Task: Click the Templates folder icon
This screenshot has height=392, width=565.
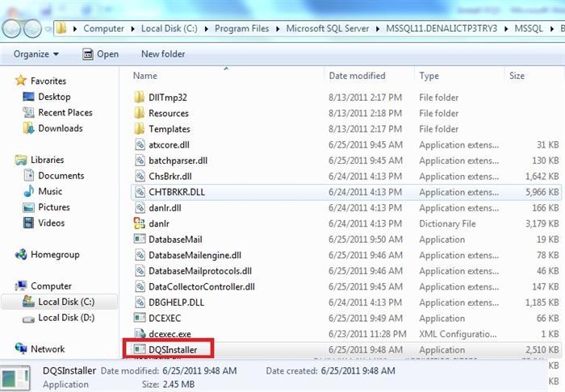Action: click(140, 129)
